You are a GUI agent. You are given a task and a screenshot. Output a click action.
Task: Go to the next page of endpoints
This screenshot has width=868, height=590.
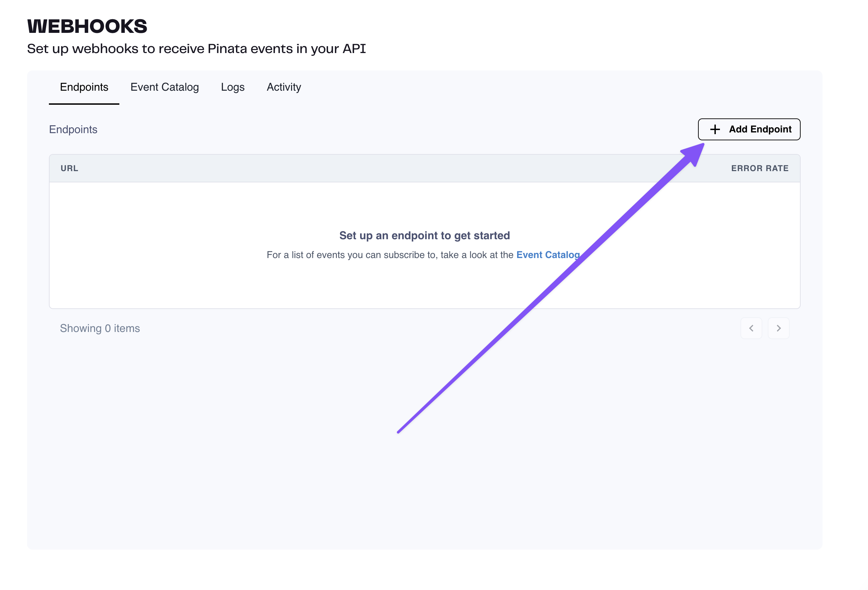click(778, 328)
